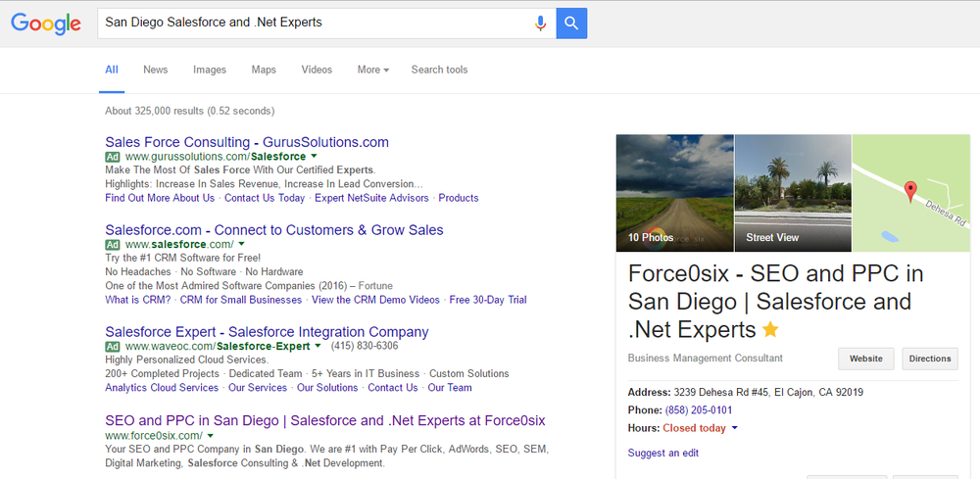
Task: Open SEO and PPC in San Diego result
Action: (x=325, y=421)
